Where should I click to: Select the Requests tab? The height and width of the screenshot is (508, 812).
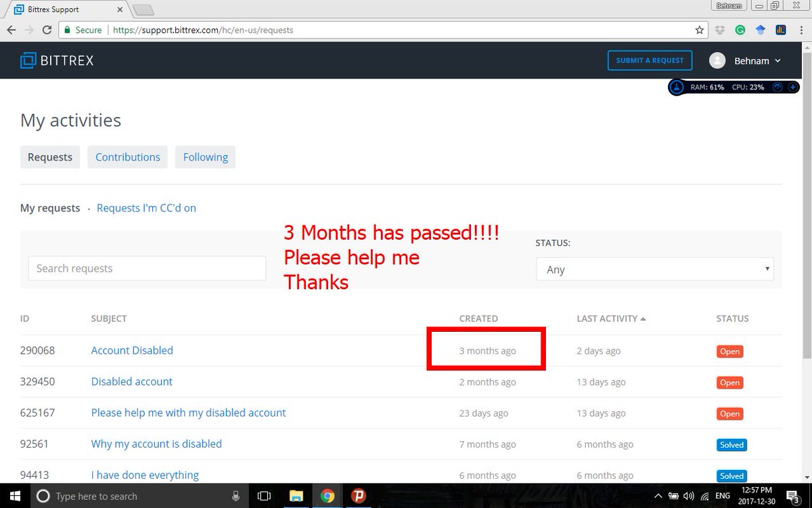pos(50,156)
